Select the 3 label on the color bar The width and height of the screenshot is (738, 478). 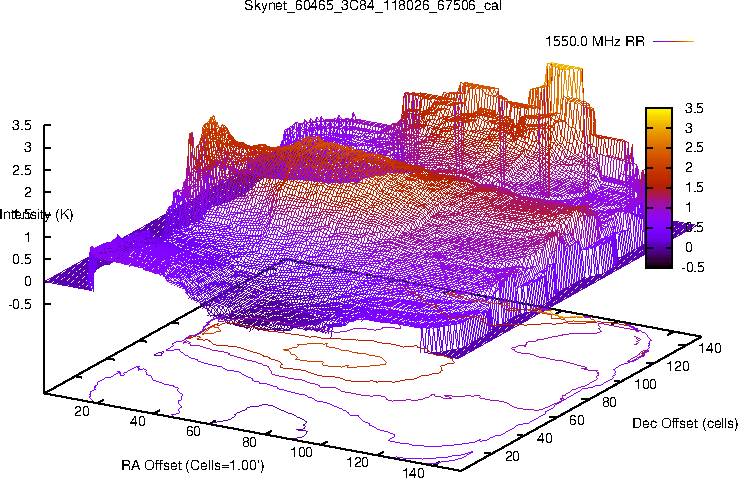click(x=689, y=128)
